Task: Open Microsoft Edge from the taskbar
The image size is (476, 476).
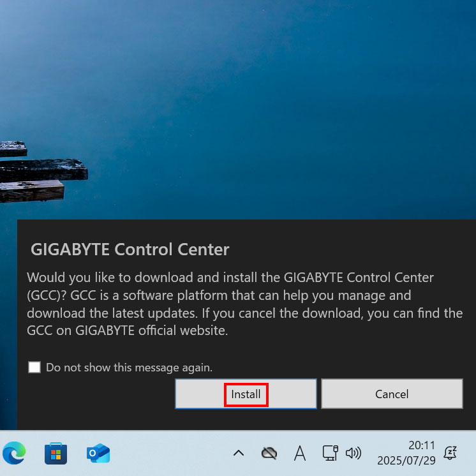Action: coord(14,453)
